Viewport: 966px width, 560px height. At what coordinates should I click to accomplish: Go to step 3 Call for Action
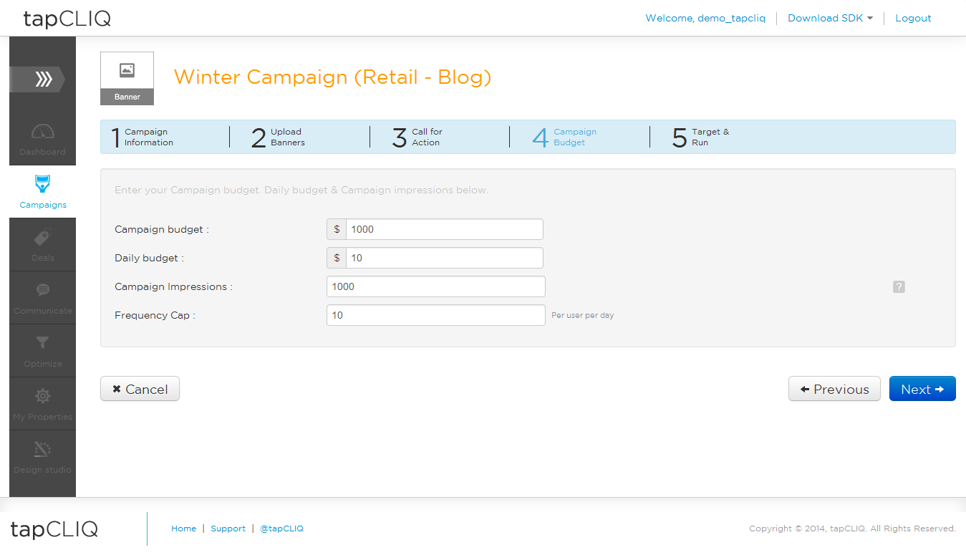[417, 137]
